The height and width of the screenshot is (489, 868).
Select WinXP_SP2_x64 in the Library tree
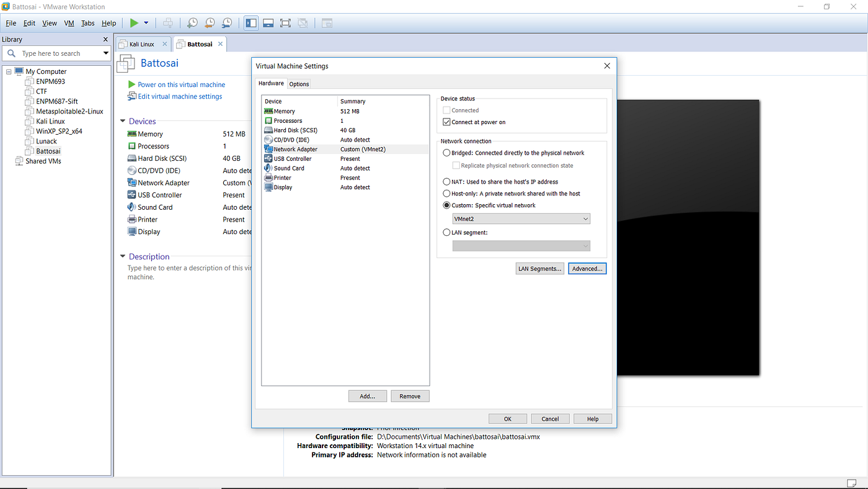pos(59,131)
